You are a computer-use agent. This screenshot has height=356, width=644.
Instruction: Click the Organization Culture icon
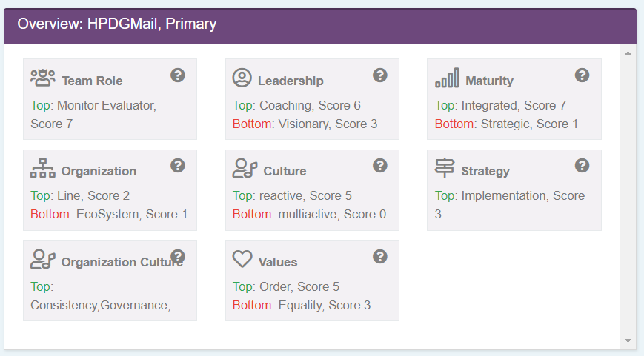coord(43,259)
